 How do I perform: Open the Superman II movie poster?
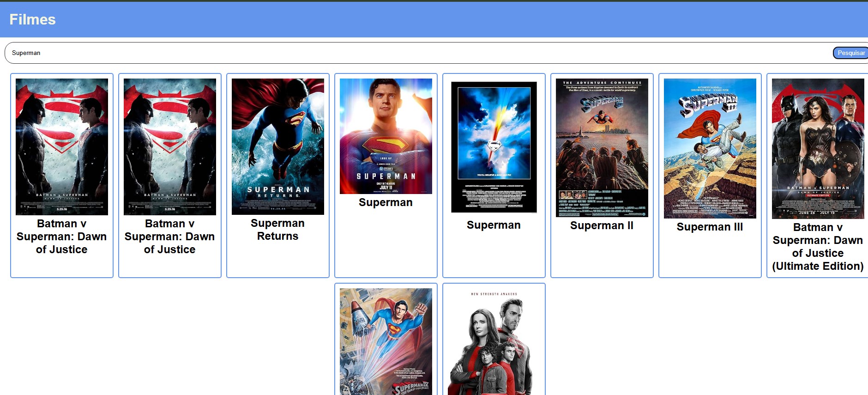[x=602, y=147]
